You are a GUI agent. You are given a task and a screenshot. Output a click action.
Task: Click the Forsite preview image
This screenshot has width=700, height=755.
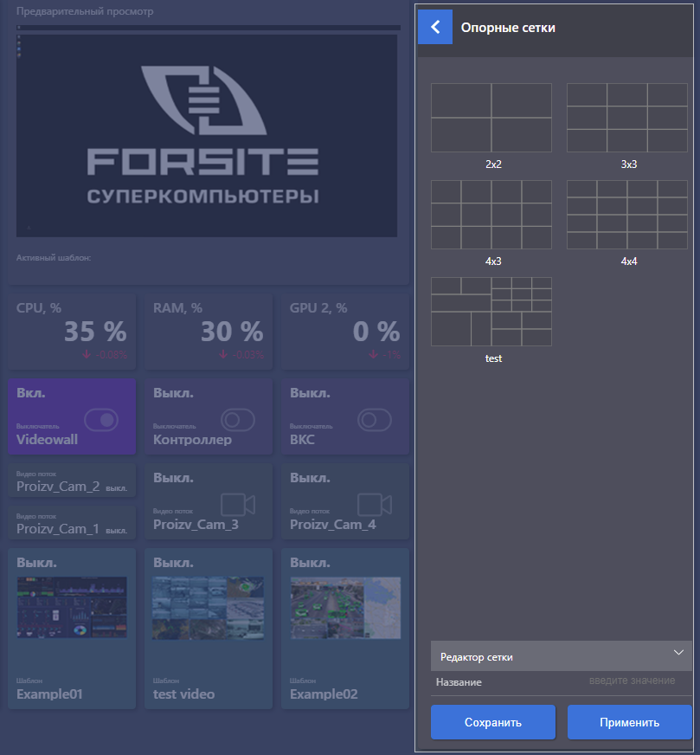coord(207,135)
